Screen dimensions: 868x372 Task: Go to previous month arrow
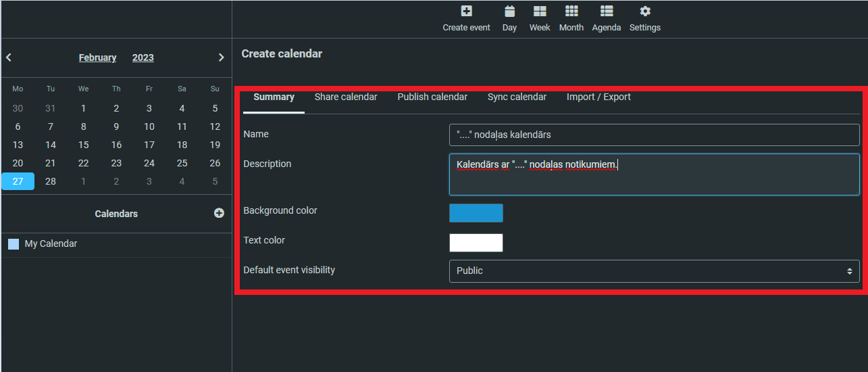tap(9, 57)
